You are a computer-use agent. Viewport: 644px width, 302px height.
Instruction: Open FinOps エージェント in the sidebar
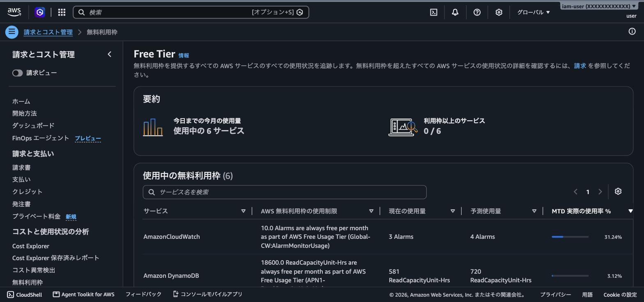[41, 138]
